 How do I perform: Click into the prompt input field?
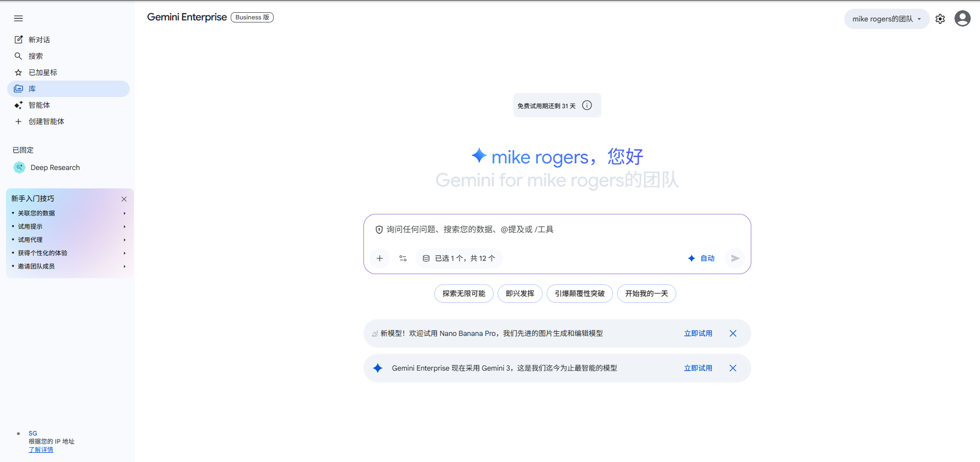coord(556,230)
